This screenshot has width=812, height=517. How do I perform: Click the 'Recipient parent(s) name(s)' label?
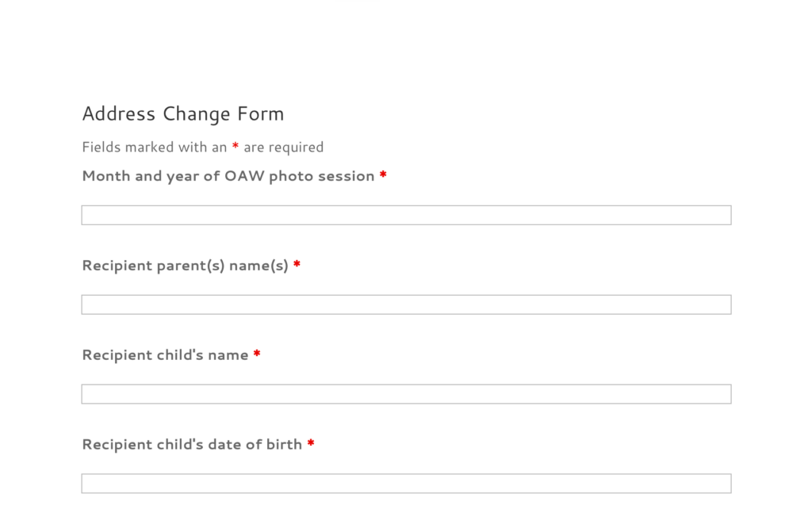coord(185,266)
